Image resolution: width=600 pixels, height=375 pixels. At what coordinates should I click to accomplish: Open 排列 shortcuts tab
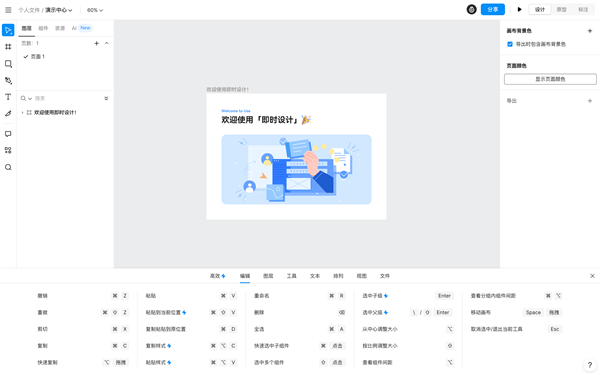(338, 276)
